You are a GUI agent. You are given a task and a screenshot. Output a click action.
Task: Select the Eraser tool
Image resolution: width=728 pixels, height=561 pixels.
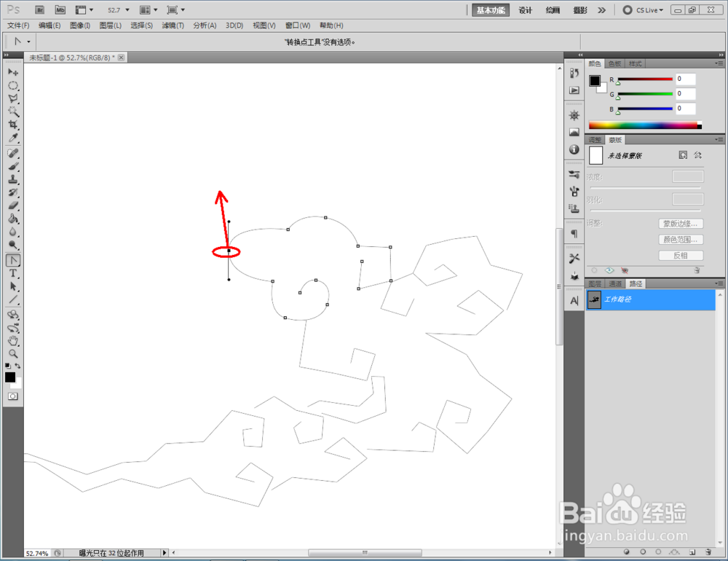click(13, 205)
